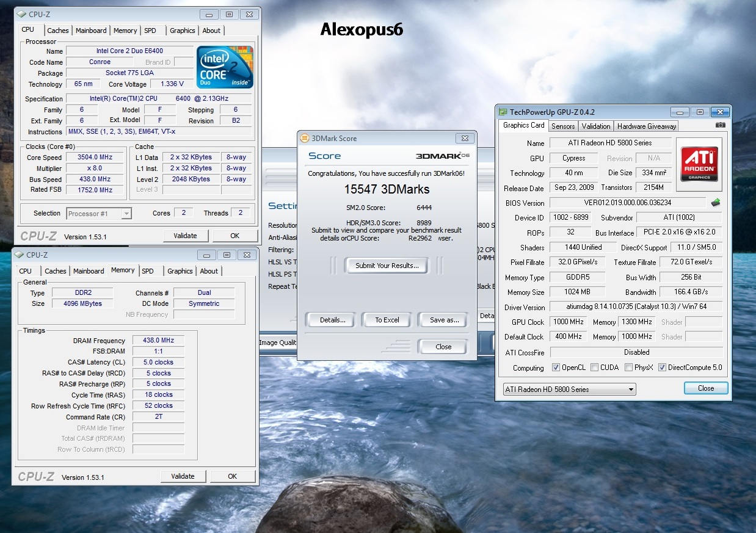Click Submit Your Results button
The image size is (756, 533).
pos(387,266)
